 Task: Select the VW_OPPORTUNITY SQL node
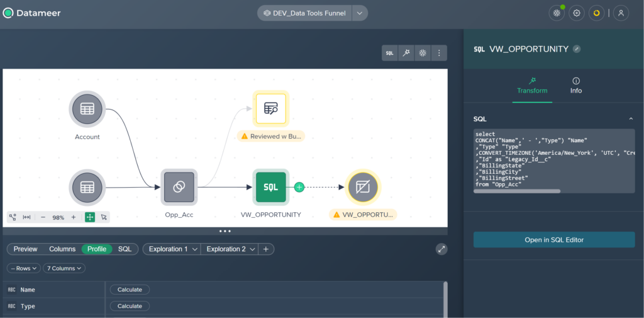point(270,187)
